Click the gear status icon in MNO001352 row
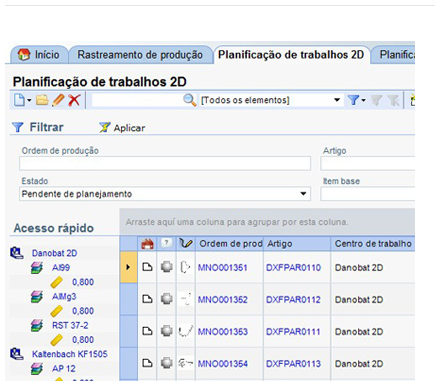The width and height of the screenshot is (435, 382). (166, 299)
